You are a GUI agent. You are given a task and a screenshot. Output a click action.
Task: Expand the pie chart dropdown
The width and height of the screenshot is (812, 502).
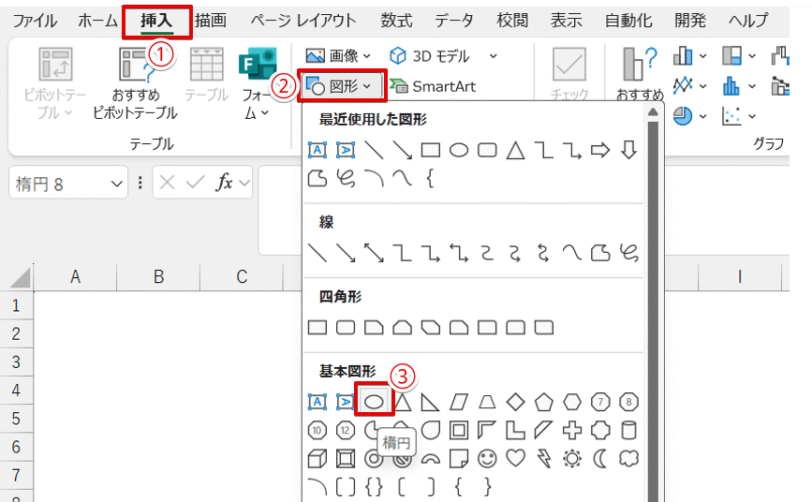[703, 117]
